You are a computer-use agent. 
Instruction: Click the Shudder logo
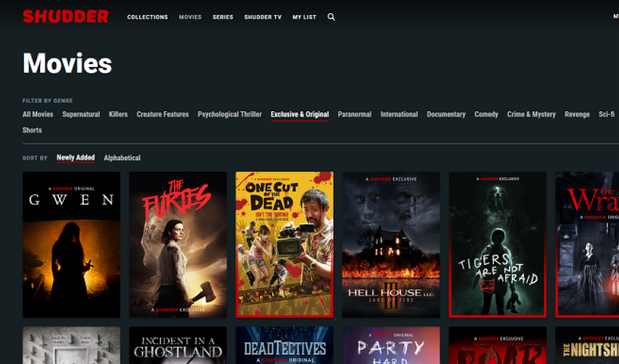(66, 17)
